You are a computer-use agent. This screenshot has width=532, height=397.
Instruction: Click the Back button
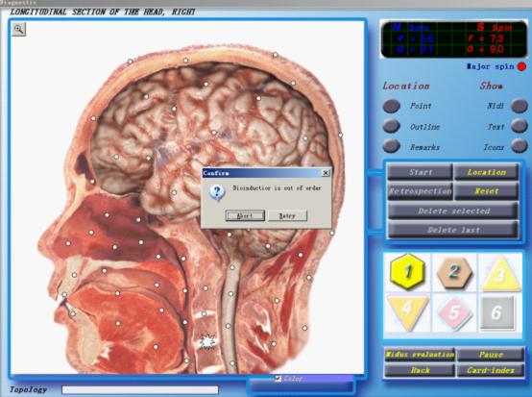click(420, 370)
